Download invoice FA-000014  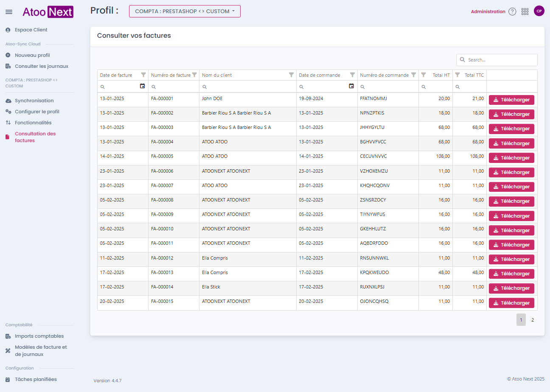pyautogui.click(x=511, y=288)
